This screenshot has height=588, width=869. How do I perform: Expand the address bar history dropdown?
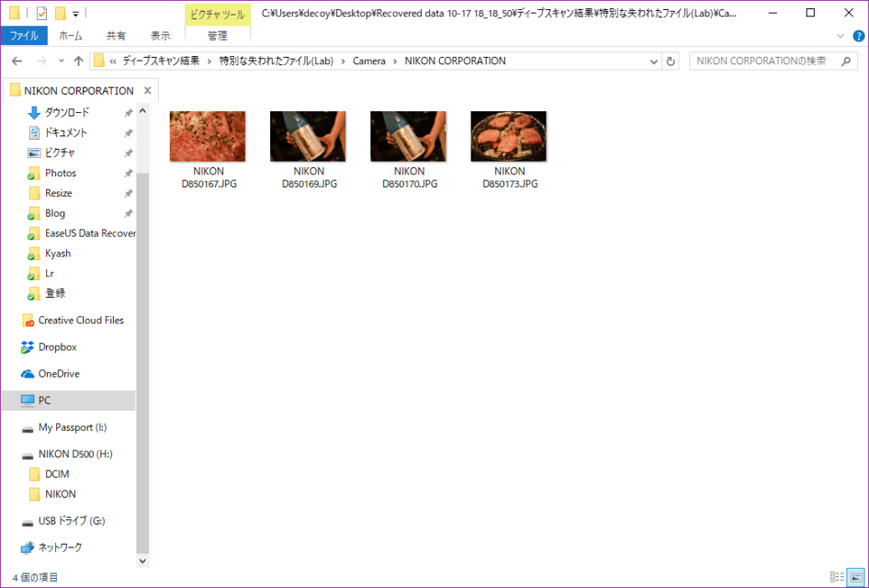pos(654,62)
